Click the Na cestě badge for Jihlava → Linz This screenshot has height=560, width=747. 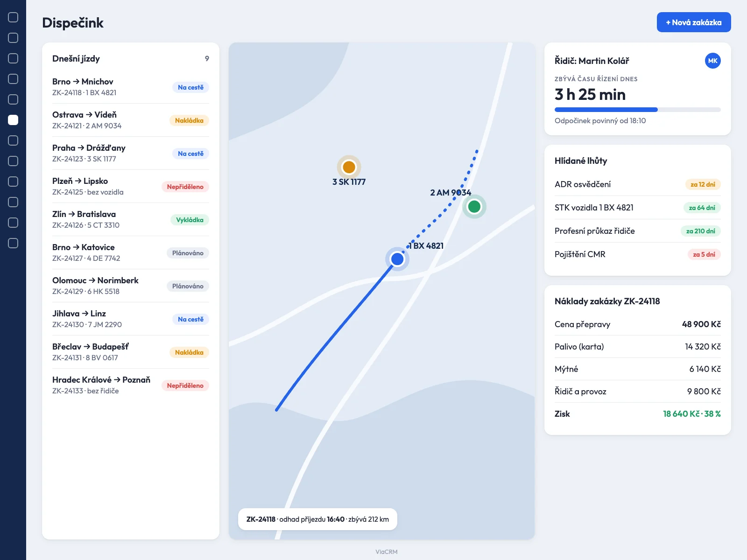[x=190, y=319]
